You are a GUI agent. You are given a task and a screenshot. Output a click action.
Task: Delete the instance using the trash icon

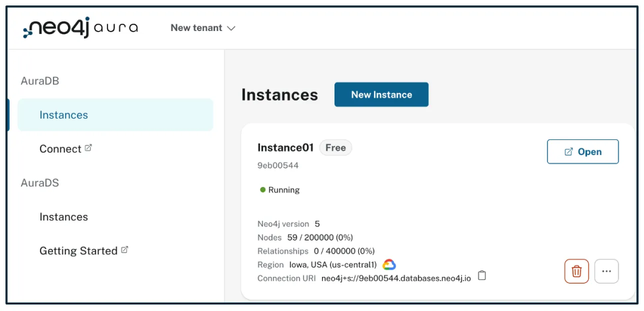(576, 271)
